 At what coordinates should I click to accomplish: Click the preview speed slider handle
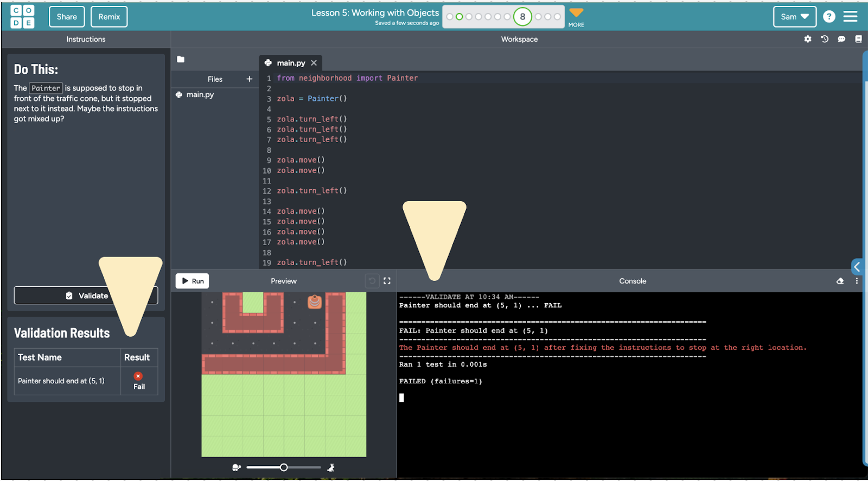click(x=284, y=467)
